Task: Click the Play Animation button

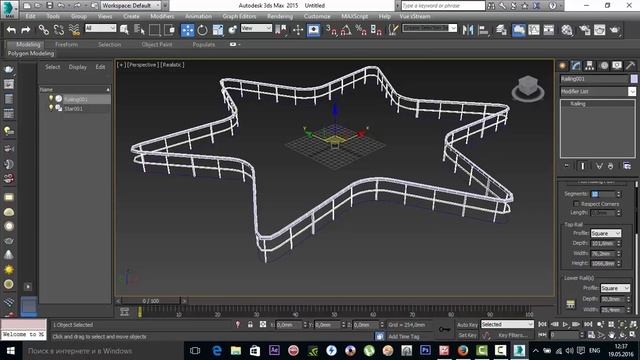Action: pos(565,324)
